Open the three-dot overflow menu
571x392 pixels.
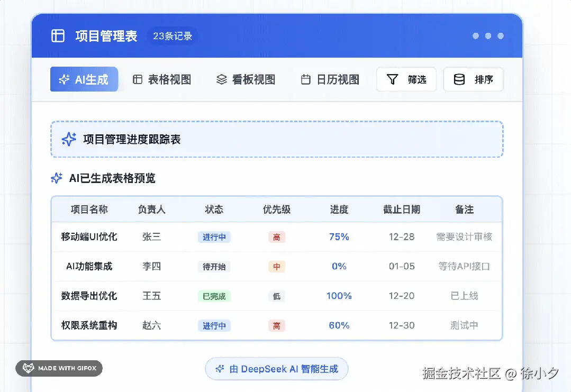click(x=488, y=36)
